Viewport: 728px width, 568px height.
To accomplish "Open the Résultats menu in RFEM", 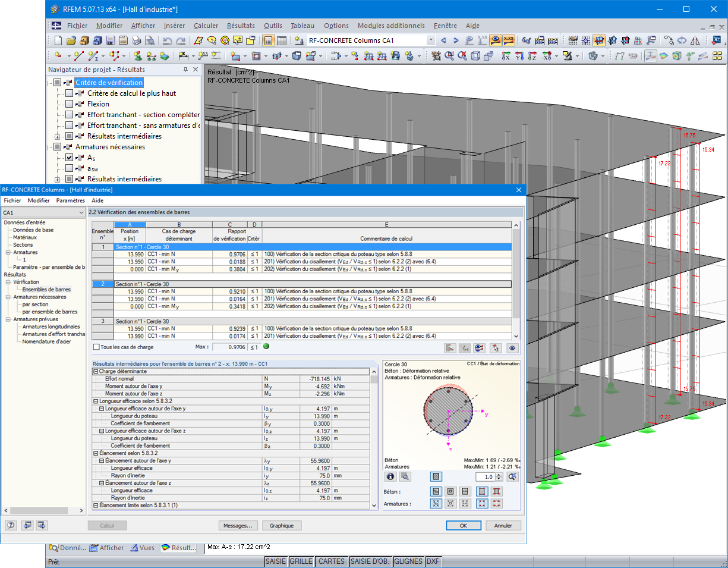I will click(x=241, y=26).
